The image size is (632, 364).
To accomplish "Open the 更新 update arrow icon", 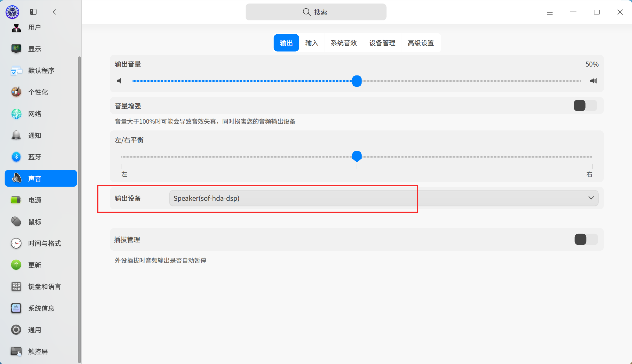I will [x=16, y=265].
